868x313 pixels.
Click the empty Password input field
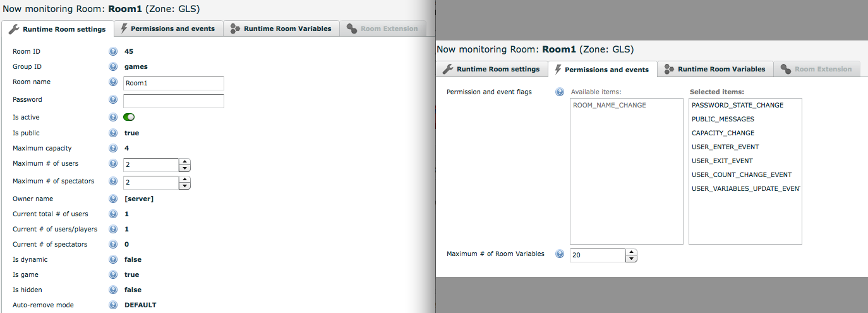click(174, 101)
